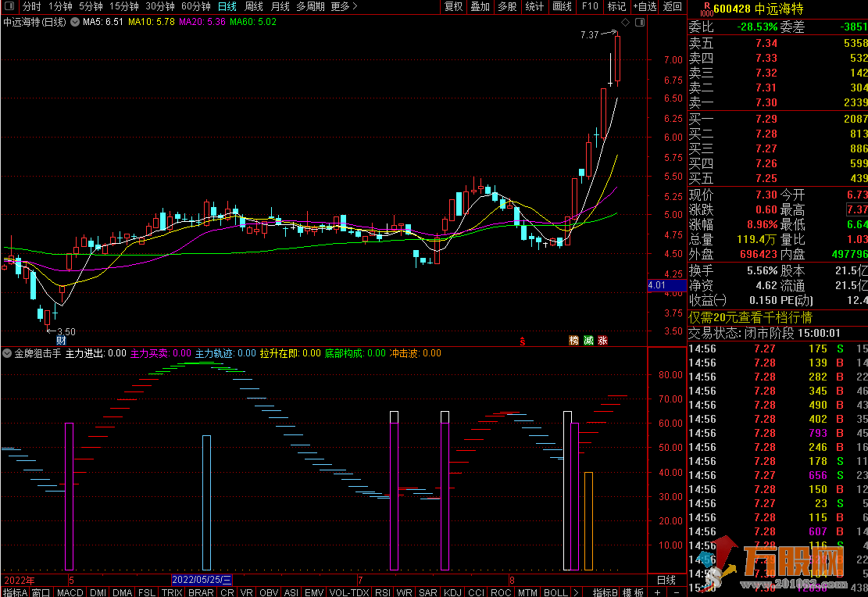Select the ROC indicator tab
This screenshot has height=597, width=868.
click(501, 592)
